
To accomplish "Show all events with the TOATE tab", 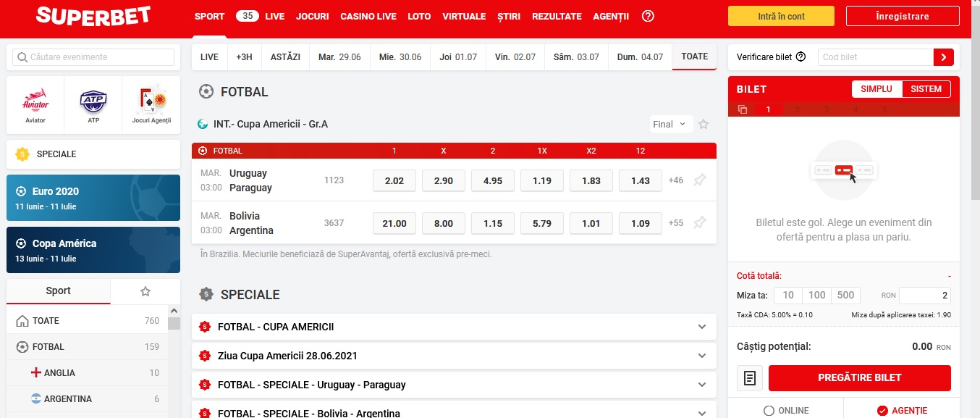I will coord(695,57).
